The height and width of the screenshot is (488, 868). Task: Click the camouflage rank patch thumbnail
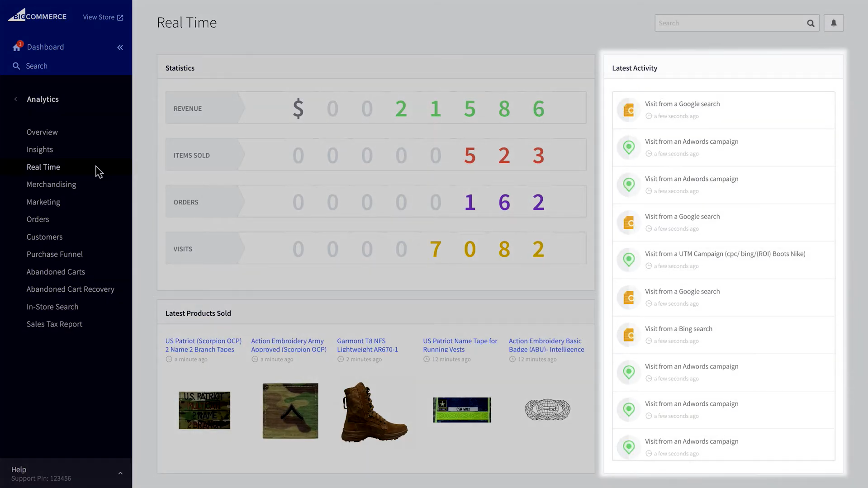point(290,411)
